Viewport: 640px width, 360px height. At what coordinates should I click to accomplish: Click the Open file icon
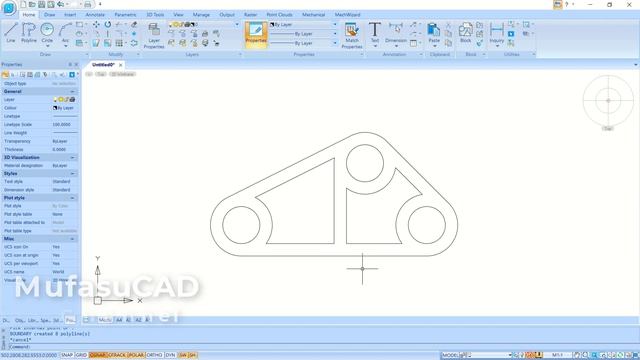pos(32,4)
